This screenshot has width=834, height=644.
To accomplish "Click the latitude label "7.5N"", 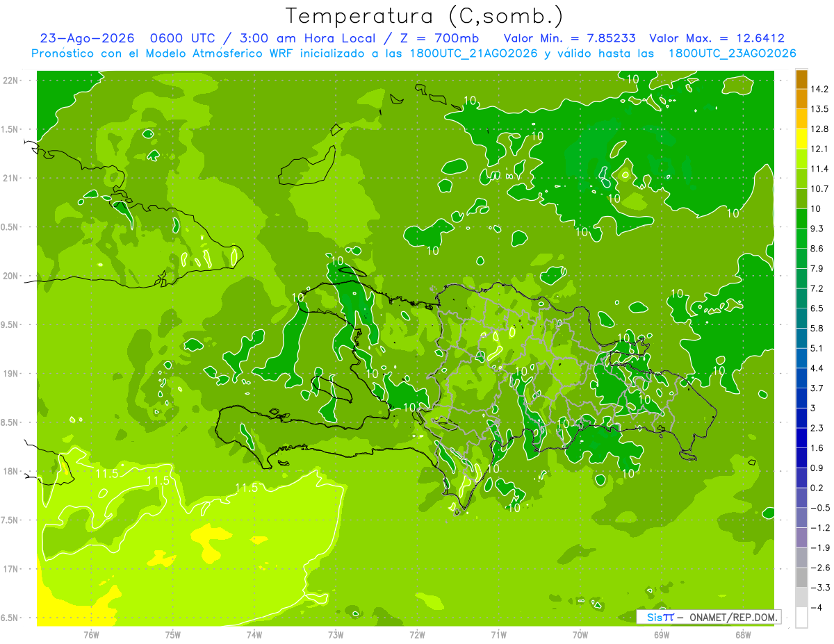I will pyautogui.click(x=10, y=520).
